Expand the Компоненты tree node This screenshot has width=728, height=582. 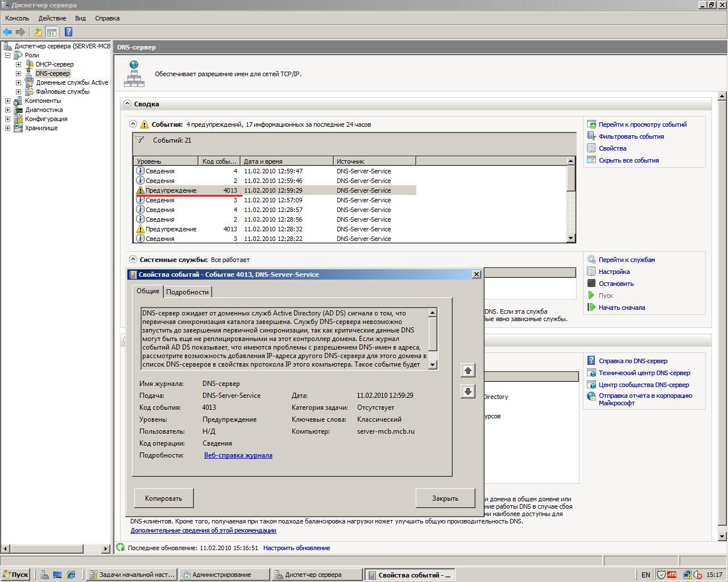[7, 101]
